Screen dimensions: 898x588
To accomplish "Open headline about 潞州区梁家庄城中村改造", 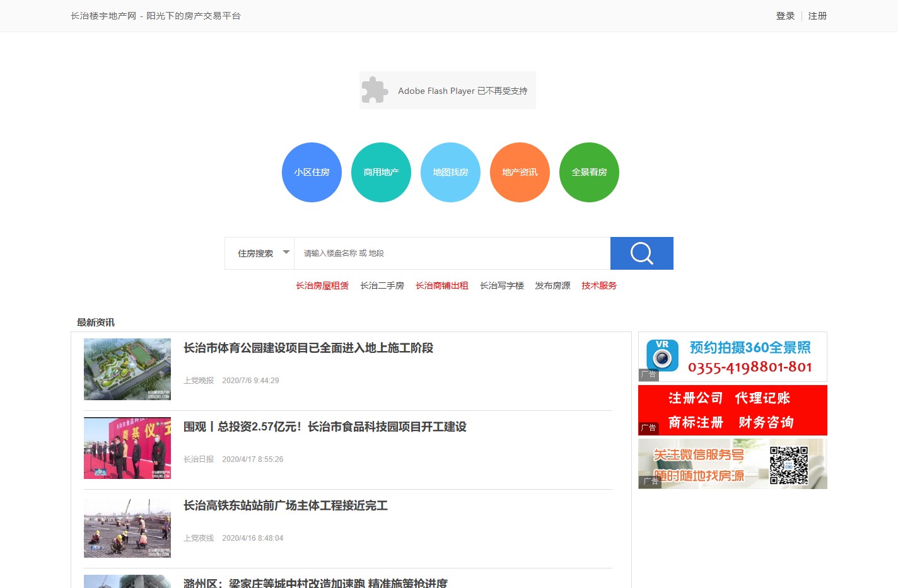I will (x=315, y=582).
